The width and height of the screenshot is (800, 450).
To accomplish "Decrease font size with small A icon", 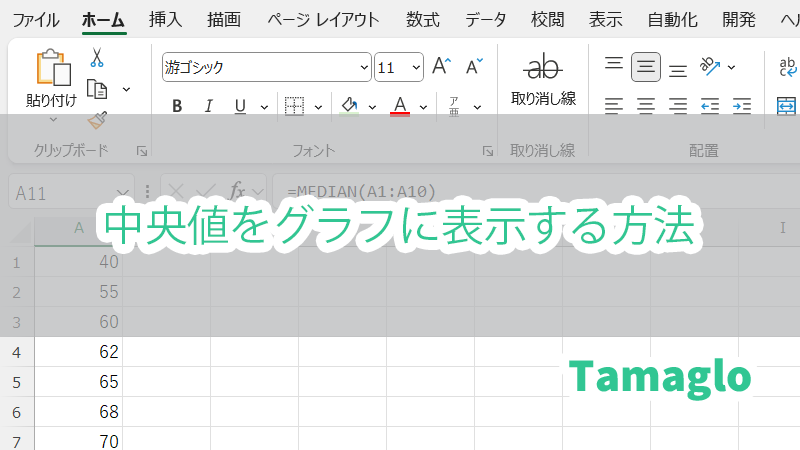I will tap(474, 67).
